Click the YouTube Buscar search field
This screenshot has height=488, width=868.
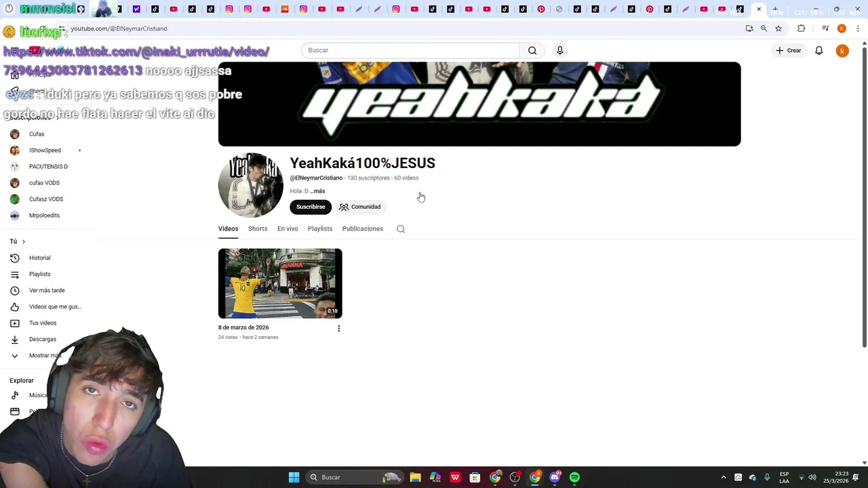tap(410, 50)
